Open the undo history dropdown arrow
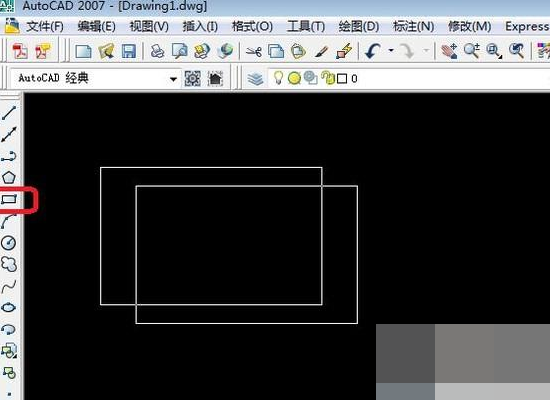The height and width of the screenshot is (400, 550). tap(391, 51)
